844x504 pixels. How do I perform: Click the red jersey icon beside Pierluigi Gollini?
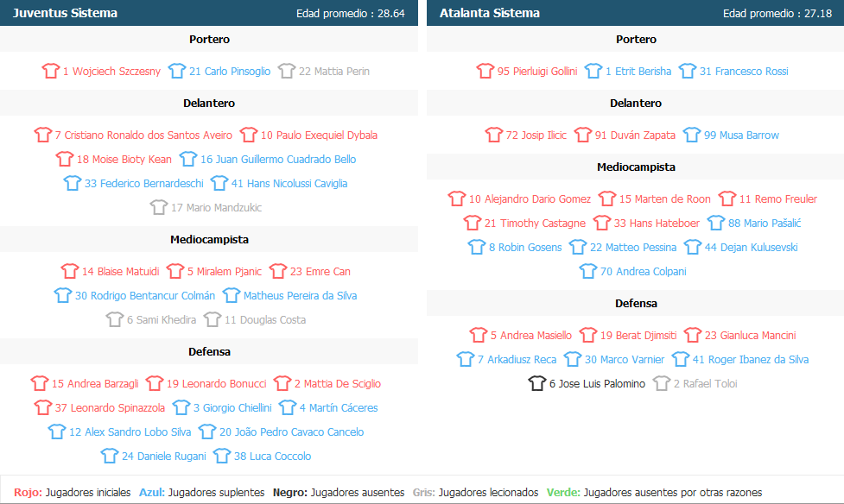point(485,71)
